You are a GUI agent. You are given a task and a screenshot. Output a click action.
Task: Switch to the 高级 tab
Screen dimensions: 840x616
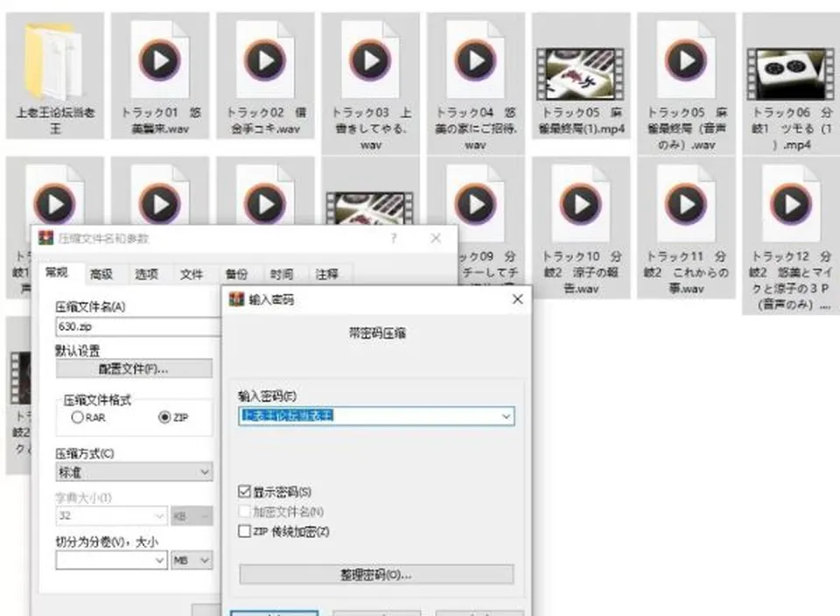(101, 274)
